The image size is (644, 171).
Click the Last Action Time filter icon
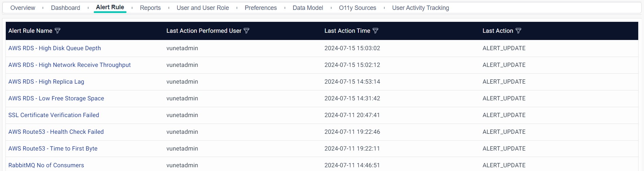coord(375,31)
